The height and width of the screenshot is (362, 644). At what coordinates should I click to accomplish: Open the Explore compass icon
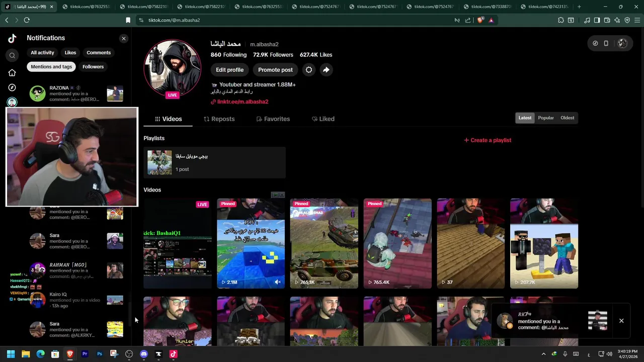click(x=12, y=87)
